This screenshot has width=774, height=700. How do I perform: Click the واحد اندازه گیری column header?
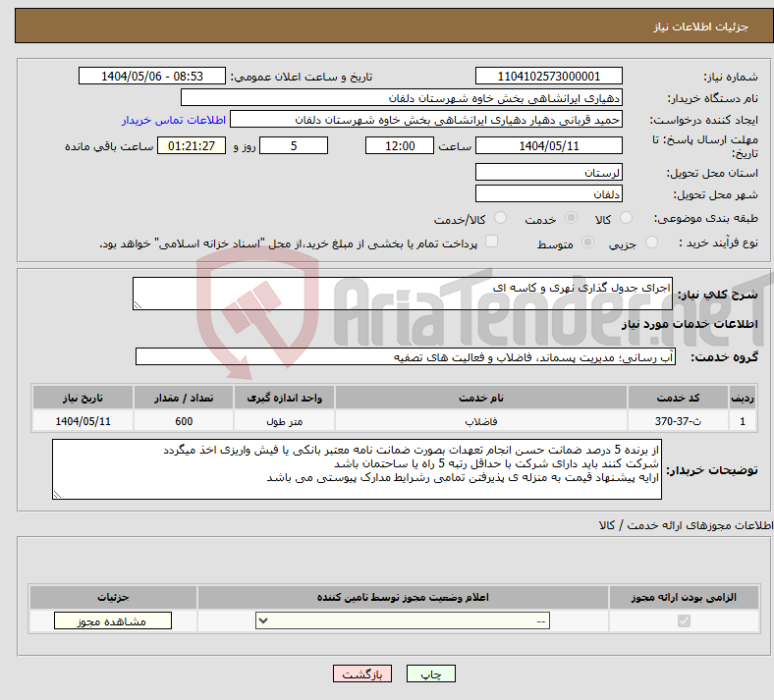click(284, 398)
